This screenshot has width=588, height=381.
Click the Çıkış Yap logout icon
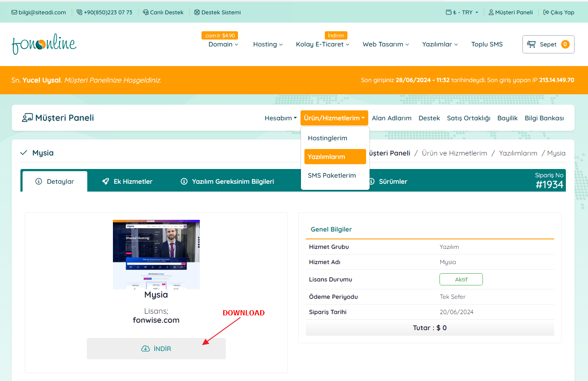(546, 12)
